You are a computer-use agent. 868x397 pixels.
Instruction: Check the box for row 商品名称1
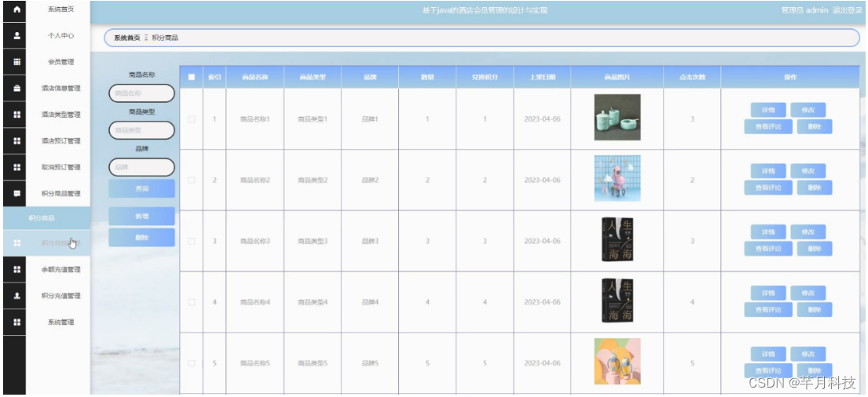[x=192, y=119]
